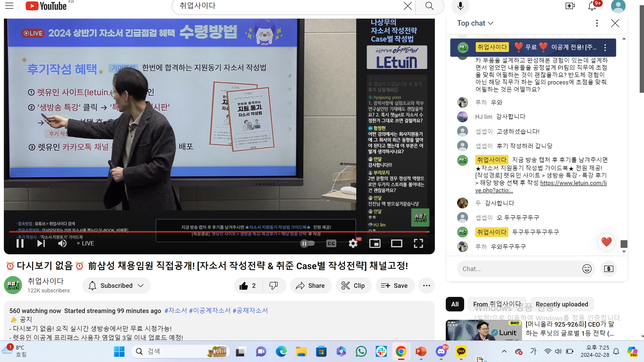Viewport: 644px width, 362px height.
Task: Share this video
Action: pos(311,286)
